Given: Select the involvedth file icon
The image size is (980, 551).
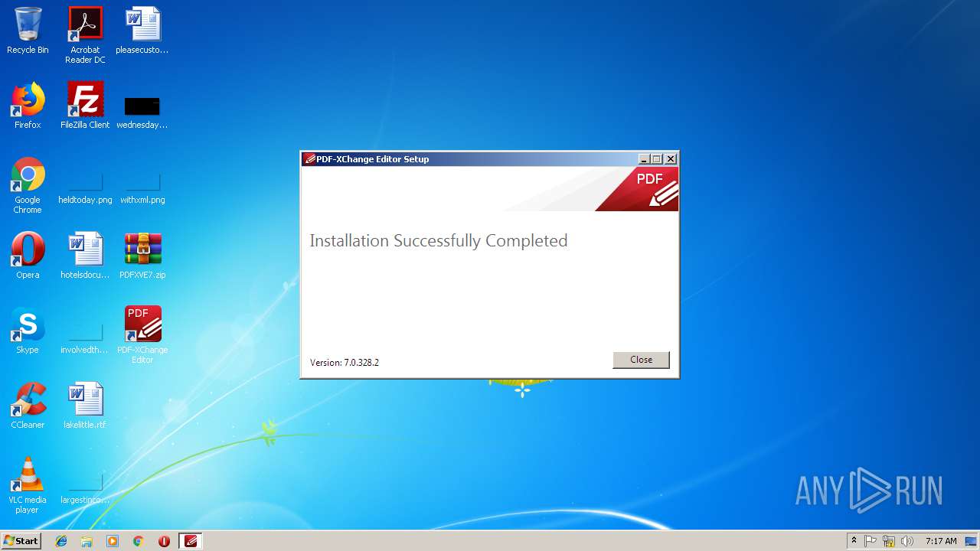Looking at the screenshot, I should [85, 338].
